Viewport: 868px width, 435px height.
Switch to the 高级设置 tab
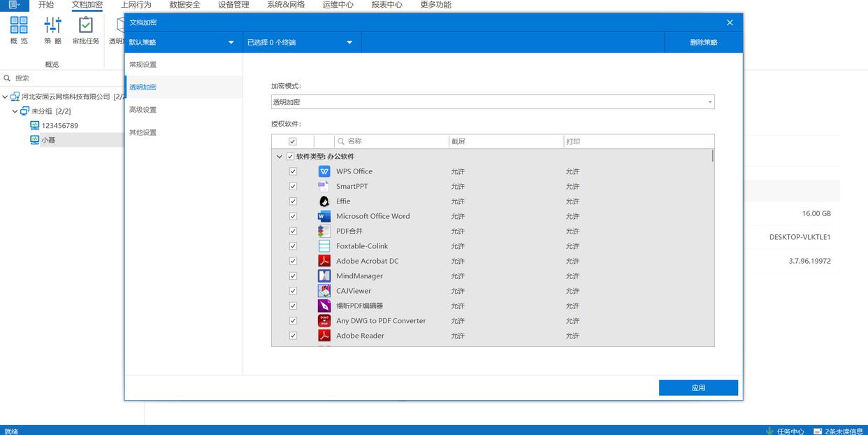[x=143, y=110]
